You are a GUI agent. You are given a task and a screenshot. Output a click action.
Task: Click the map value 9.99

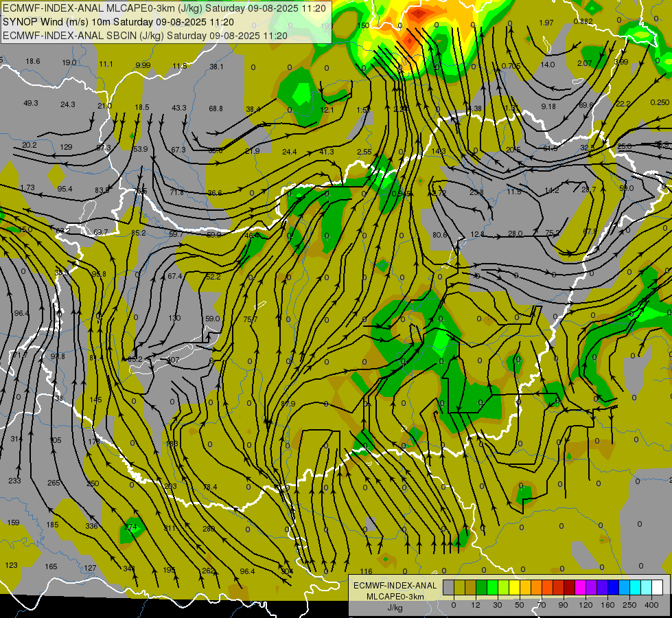(143, 65)
